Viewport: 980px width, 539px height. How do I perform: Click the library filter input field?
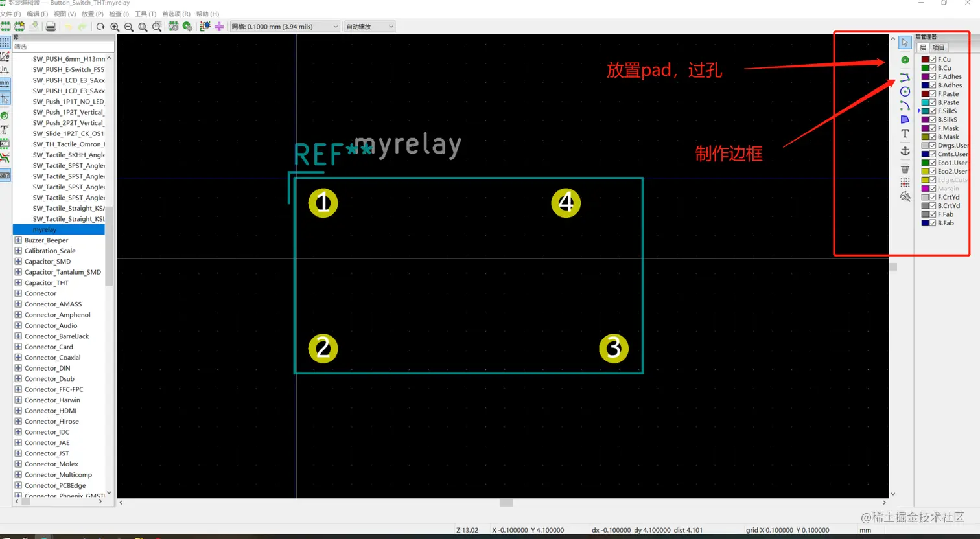(64, 47)
